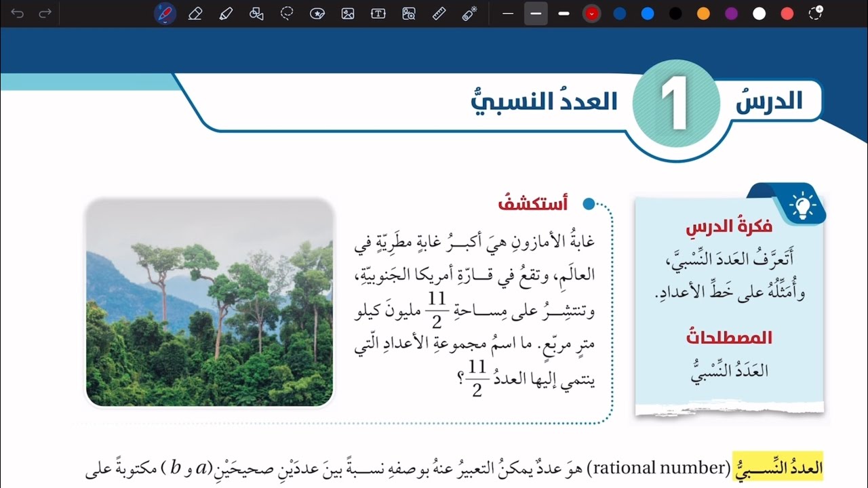Viewport: 868px width, 488px height.
Task: Pick the dark navy blue swatch
Action: (x=619, y=14)
